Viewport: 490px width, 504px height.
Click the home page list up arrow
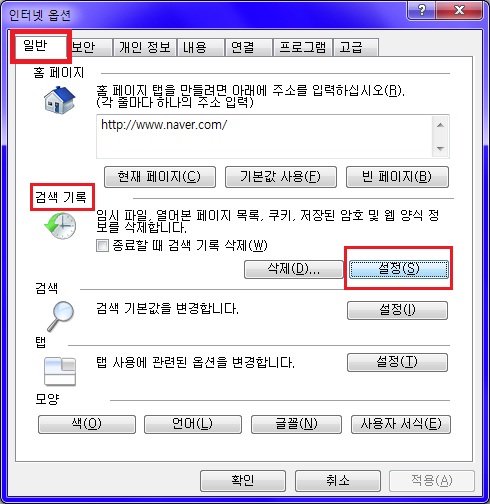(x=440, y=125)
